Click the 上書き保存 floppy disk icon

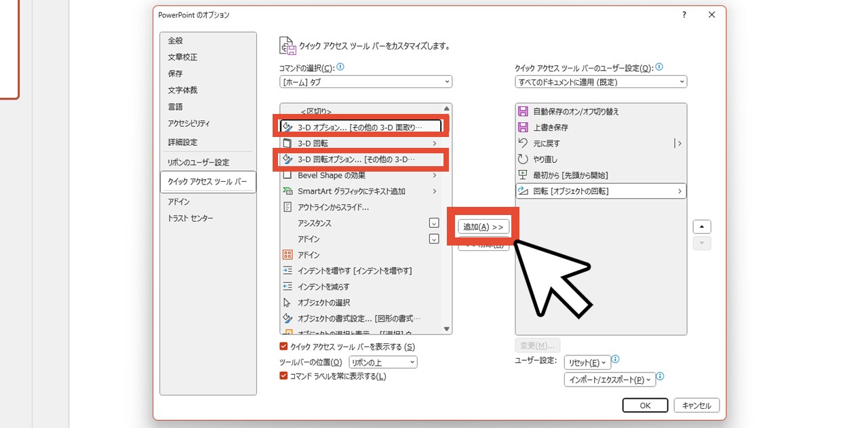pos(523,128)
